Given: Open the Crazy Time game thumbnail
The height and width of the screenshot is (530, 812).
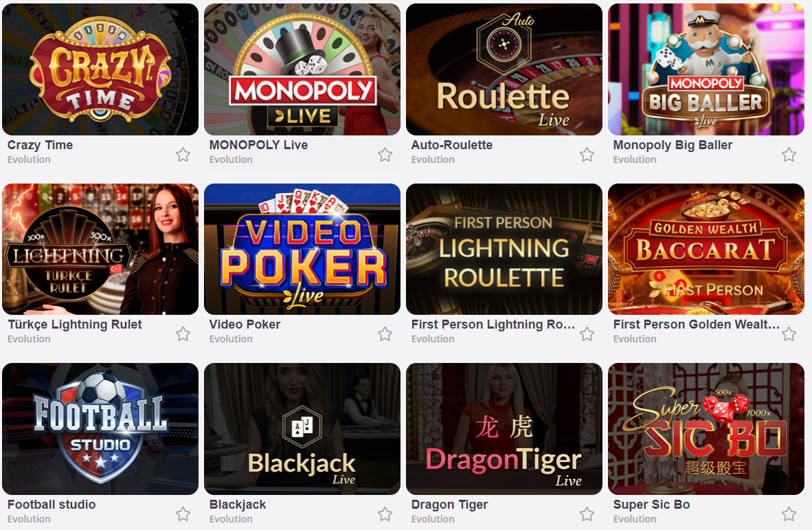Looking at the screenshot, I should [x=100, y=69].
